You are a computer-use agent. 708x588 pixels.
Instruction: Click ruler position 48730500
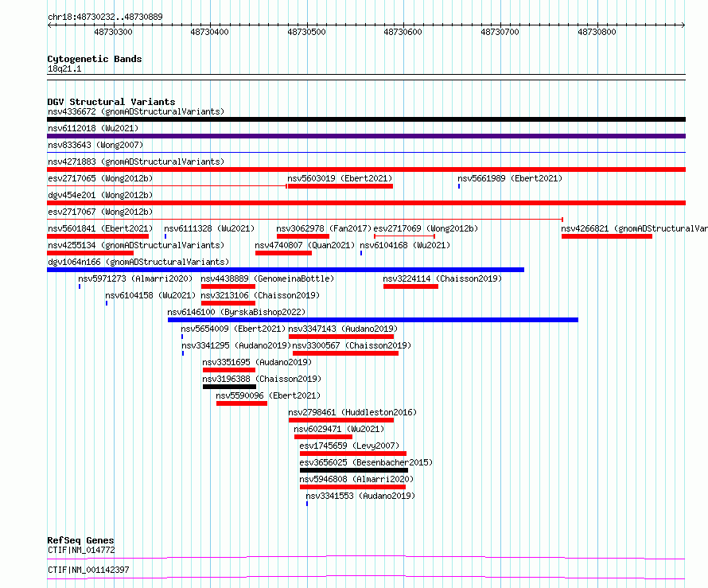tap(306, 32)
